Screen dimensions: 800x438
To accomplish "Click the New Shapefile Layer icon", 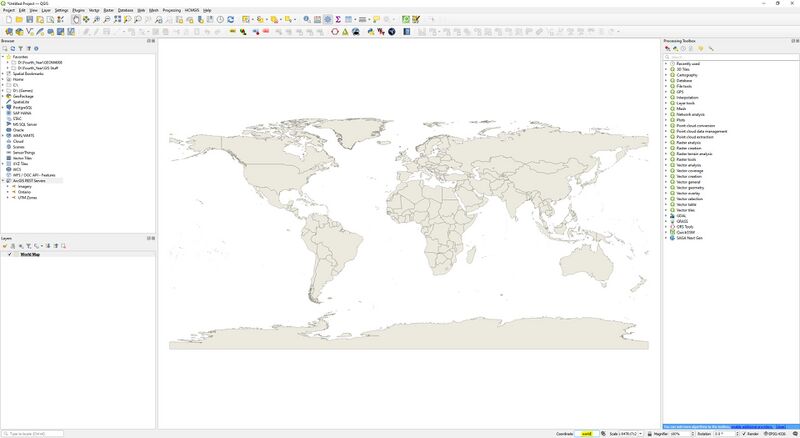I will point(30,32).
